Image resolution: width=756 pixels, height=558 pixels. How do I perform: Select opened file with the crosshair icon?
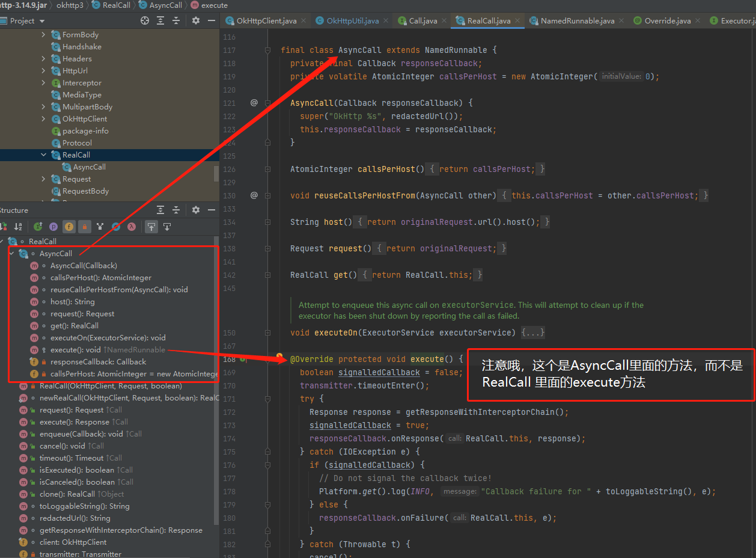(x=145, y=20)
